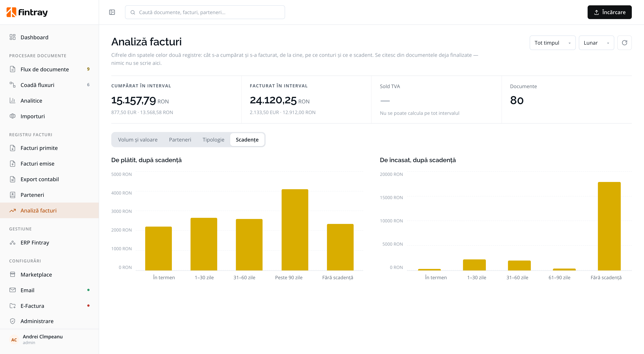This screenshot has height=354, width=644.
Task: Collapse the sidebar with the panel toggle icon
Action: pos(112,12)
